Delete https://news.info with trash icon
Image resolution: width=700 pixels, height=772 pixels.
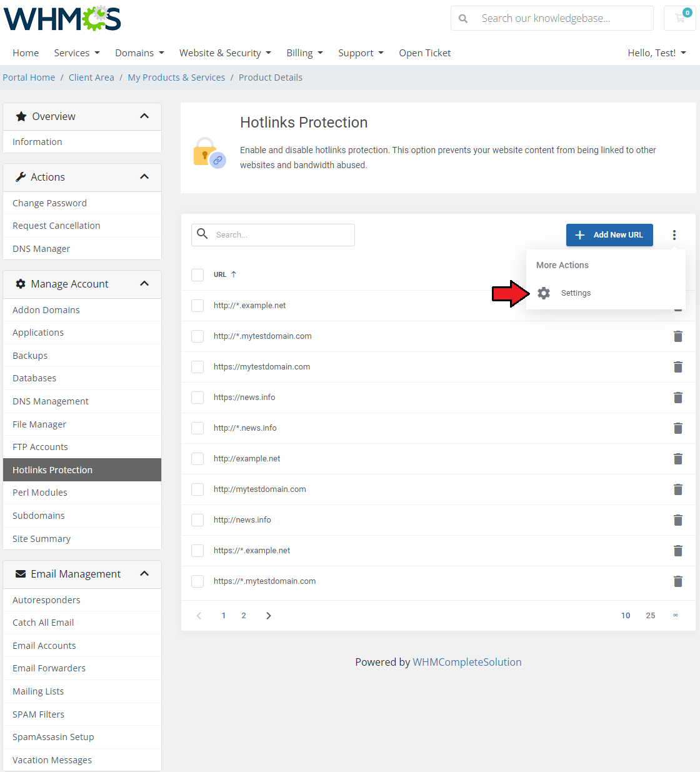(x=678, y=398)
